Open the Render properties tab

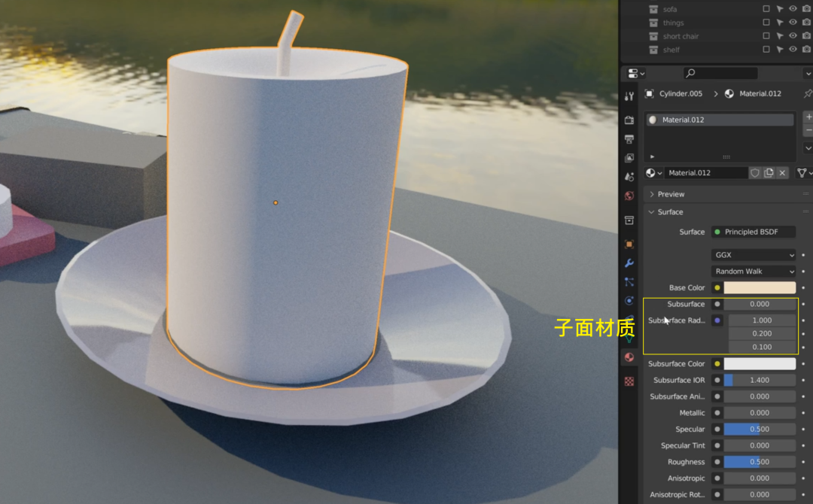pos(629,120)
